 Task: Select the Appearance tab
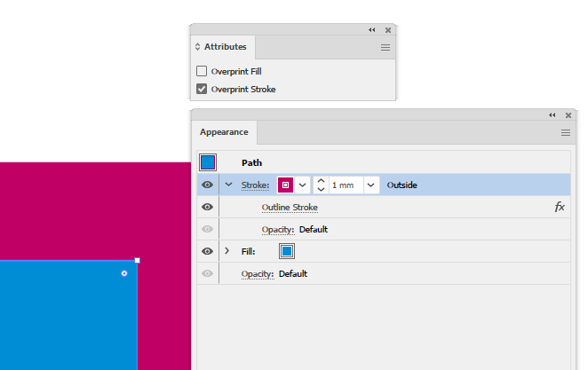(x=224, y=132)
